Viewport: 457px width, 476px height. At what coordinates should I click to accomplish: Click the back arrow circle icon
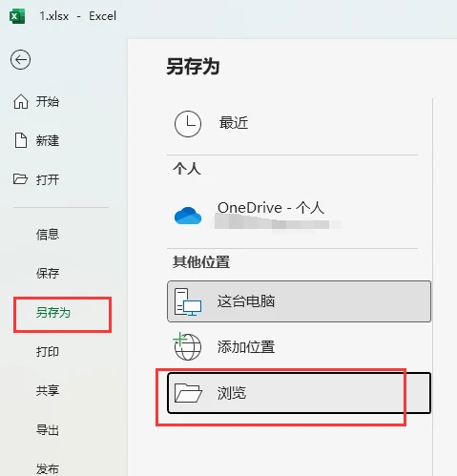tap(21, 59)
